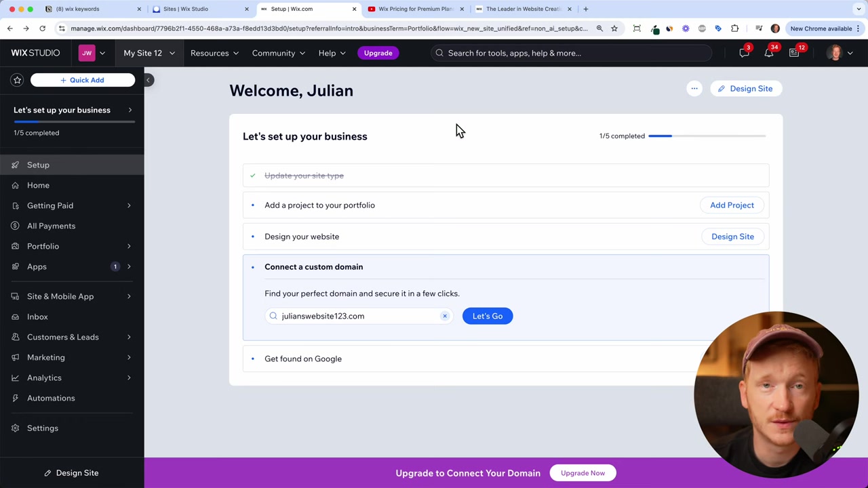
Task: Clear the domain search field
Action: (x=445, y=316)
